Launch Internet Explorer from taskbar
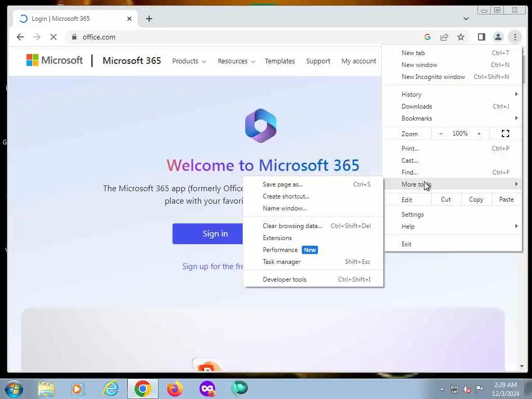This screenshot has width=532, height=399. (111, 389)
